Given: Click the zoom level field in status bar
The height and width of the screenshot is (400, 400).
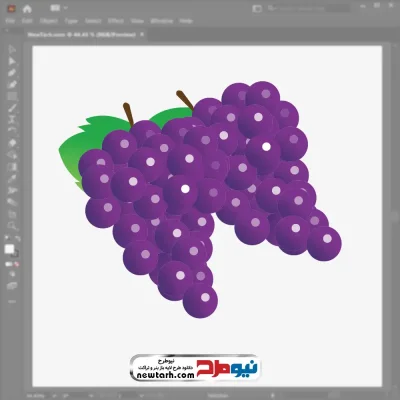Looking at the screenshot, I should pyautogui.click(x=35, y=396).
